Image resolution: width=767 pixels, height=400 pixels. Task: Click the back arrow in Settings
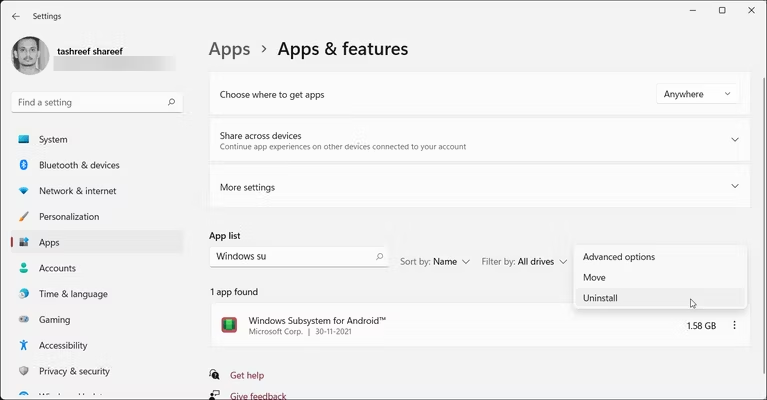coord(16,16)
